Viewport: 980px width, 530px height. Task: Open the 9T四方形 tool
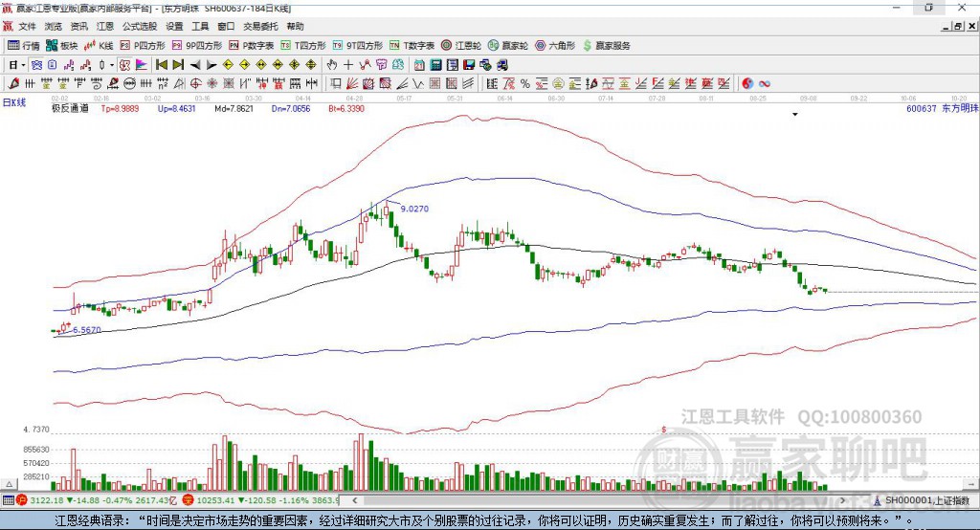(358, 46)
